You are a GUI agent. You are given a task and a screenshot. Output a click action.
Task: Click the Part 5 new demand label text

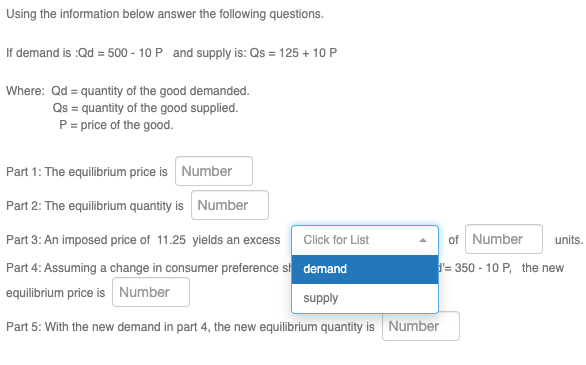pos(190,327)
